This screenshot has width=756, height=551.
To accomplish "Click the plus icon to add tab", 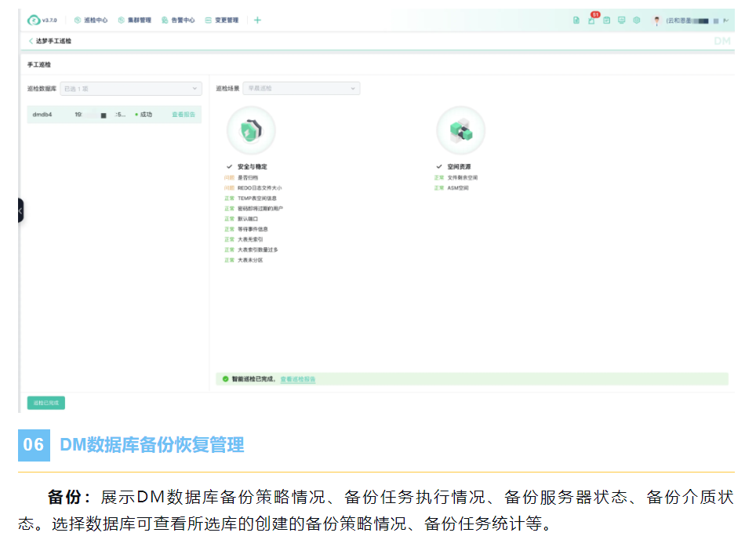I will coord(257,20).
